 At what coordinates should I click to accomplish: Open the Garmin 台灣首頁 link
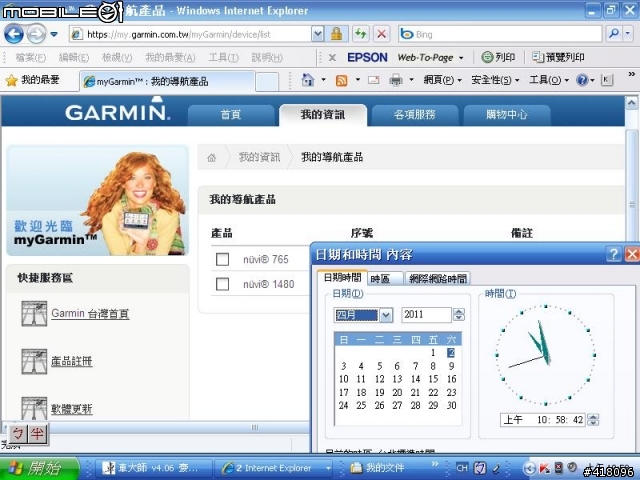90,313
